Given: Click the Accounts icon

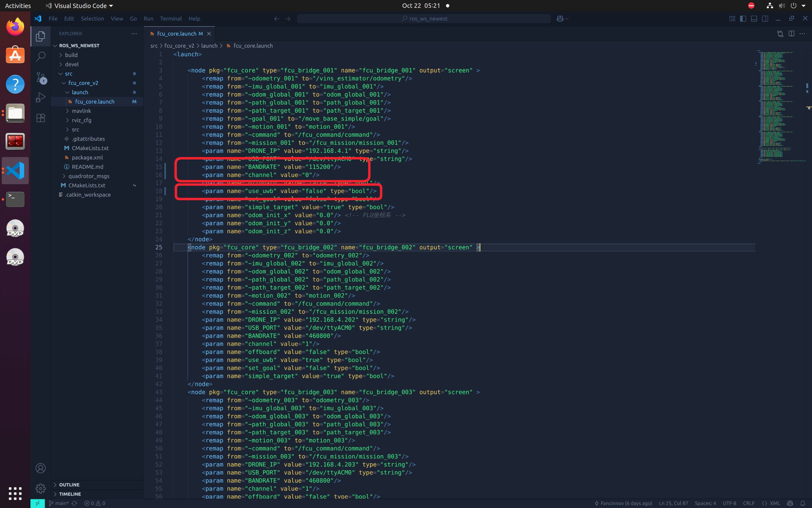Looking at the screenshot, I should tap(40, 468).
